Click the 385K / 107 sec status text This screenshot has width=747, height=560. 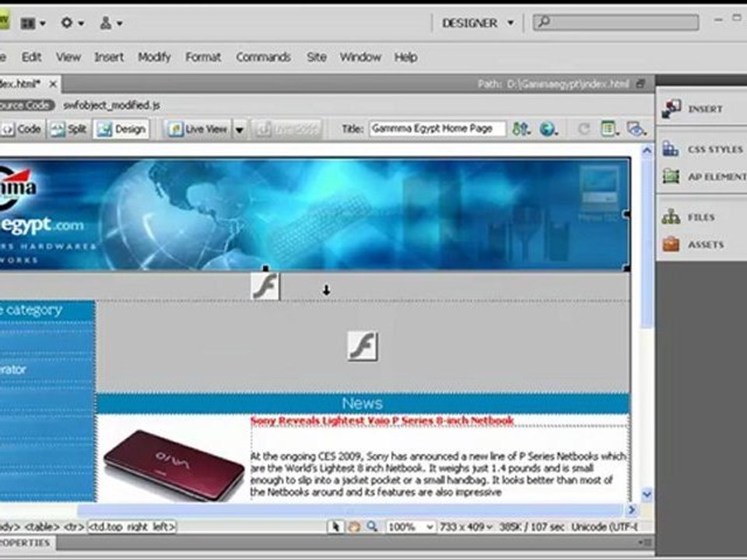(x=531, y=527)
